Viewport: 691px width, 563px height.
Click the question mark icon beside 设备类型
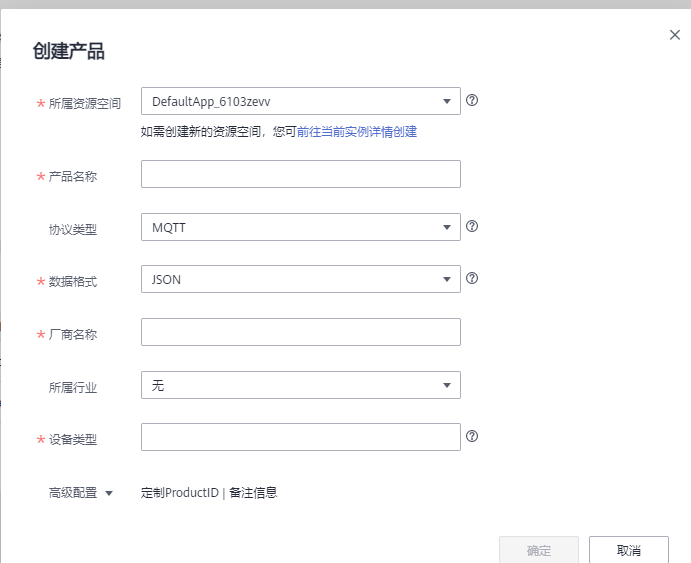point(472,436)
